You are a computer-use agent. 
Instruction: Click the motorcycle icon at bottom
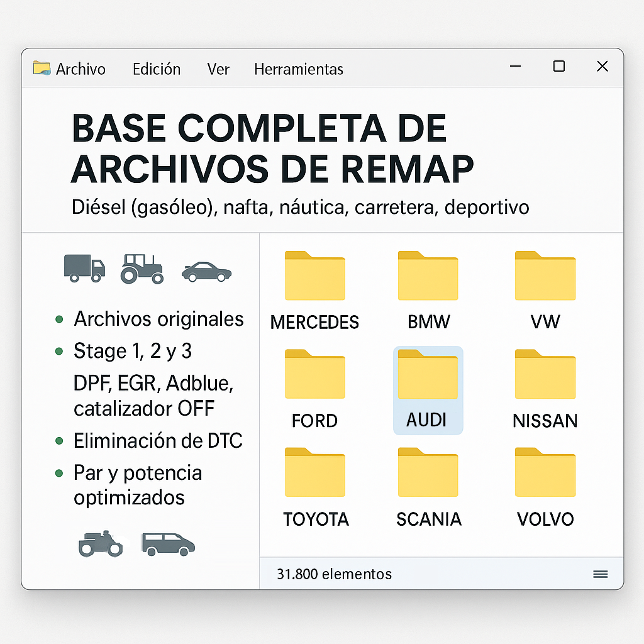pos(101,544)
